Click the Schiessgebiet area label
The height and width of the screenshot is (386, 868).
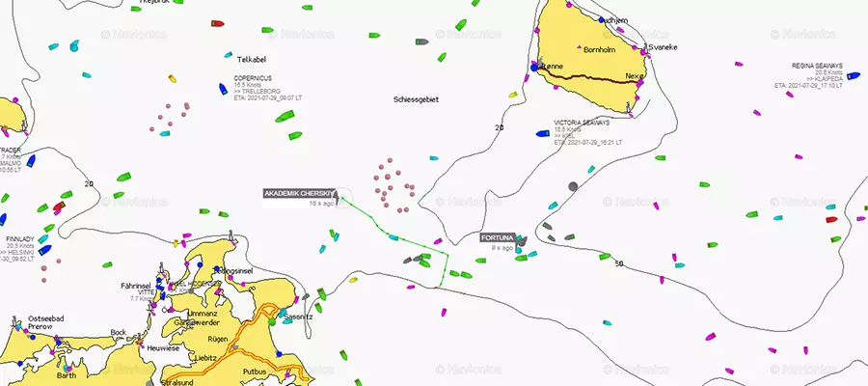click(x=417, y=99)
